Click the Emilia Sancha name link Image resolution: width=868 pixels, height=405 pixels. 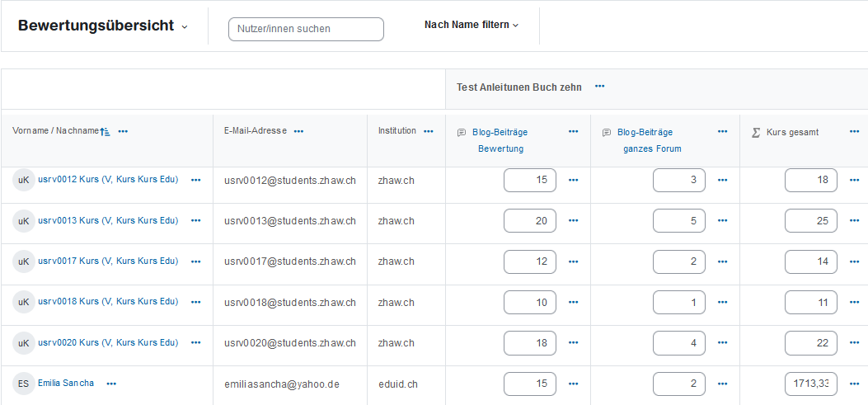(x=66, y=383)
